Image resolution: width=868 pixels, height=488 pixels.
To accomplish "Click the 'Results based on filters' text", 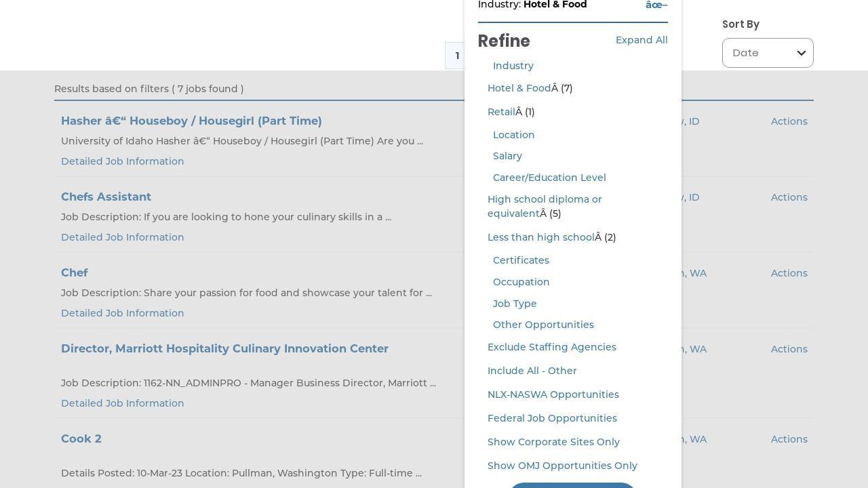I will click(149, 89).
